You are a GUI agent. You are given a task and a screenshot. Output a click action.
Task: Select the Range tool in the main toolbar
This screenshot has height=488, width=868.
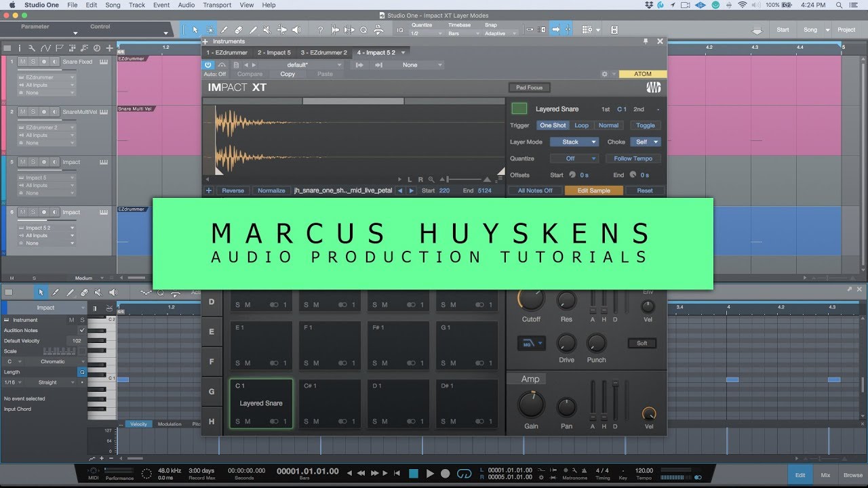click(x=210, y=30)
